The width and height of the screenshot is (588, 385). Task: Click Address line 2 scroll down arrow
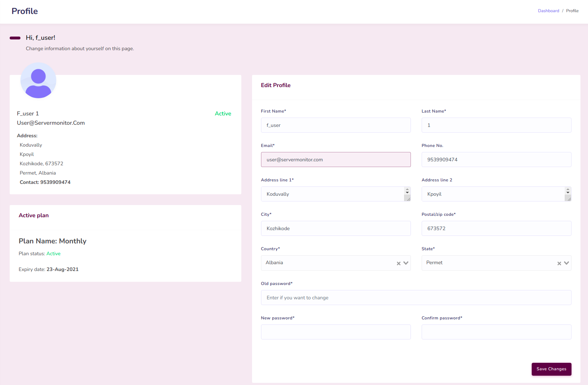click(x=568, y=192)
